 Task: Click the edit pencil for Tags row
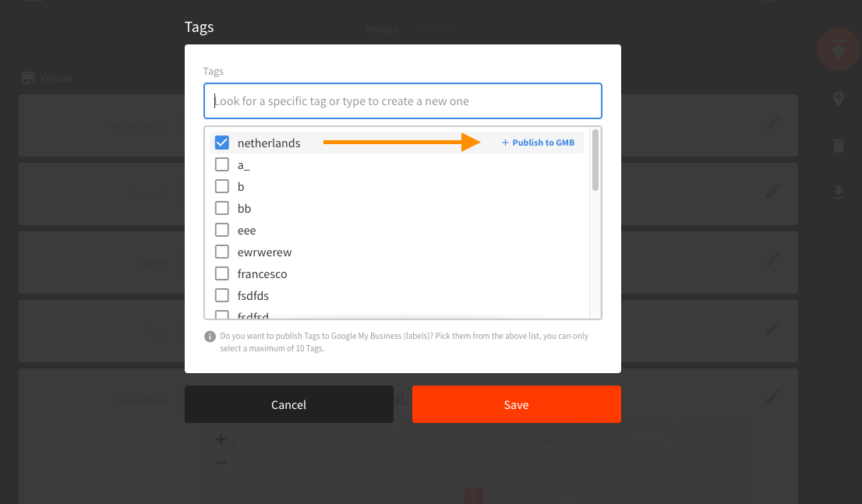773,328
